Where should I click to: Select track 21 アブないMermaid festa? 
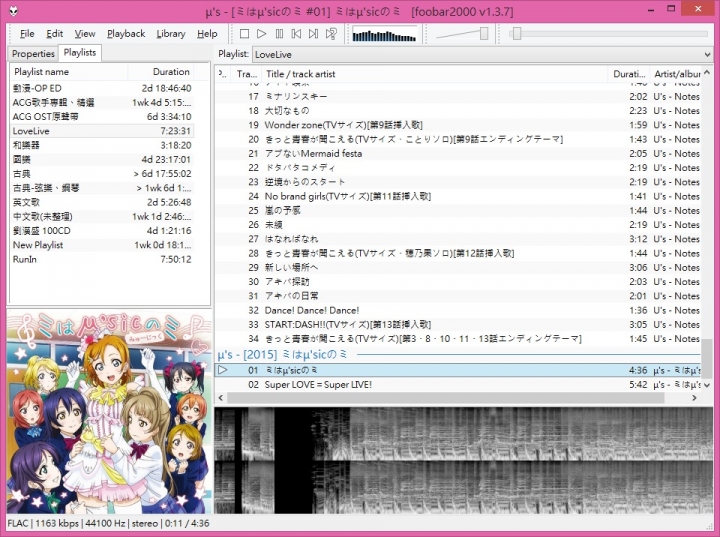point(458,153)
